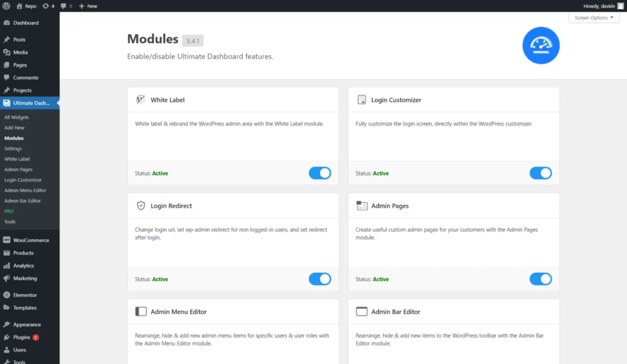The height and width of the screenshot is (364, 627).
Task: Turn off the Login Customizer toggle
Action: [x=540, y=173]
